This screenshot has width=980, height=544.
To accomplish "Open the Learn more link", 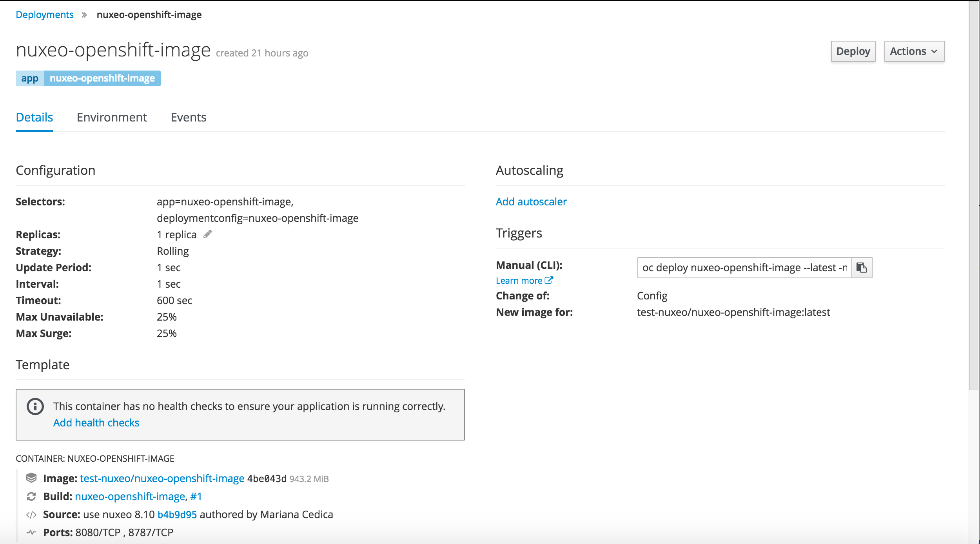I will tap(524, 281).
